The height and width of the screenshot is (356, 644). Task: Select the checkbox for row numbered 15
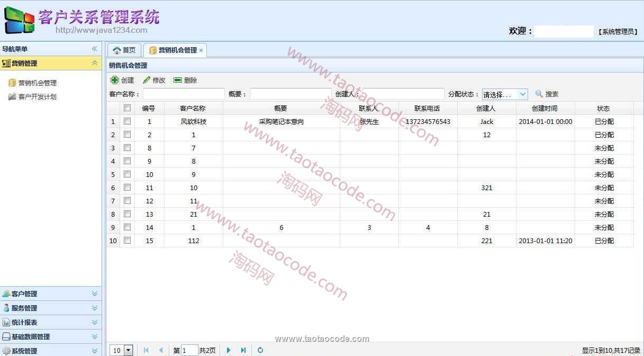click(x=127, y=241)
